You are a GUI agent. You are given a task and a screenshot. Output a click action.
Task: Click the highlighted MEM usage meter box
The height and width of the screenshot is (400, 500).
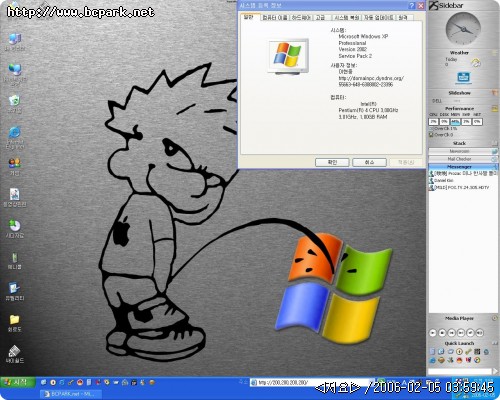pos(455,122)
